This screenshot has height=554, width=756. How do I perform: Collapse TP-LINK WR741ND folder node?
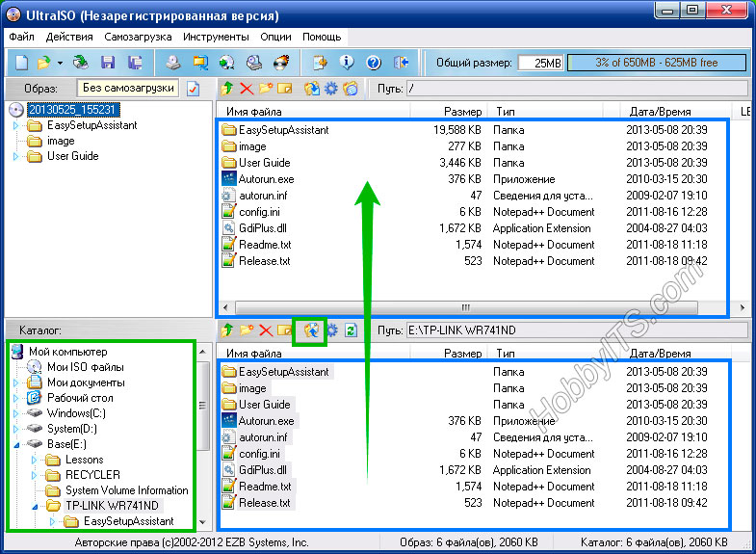click(35, 507)
